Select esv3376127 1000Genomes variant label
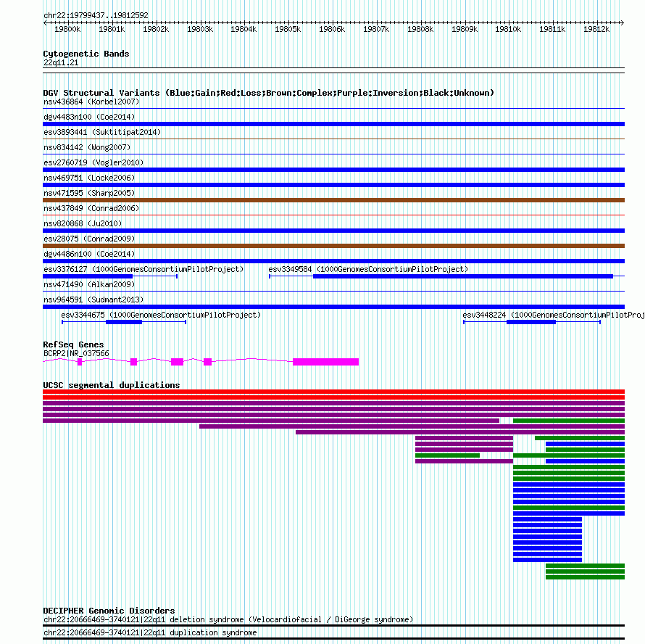The height and width of the screenshot is (644, 645). click(x=143, y=269)
